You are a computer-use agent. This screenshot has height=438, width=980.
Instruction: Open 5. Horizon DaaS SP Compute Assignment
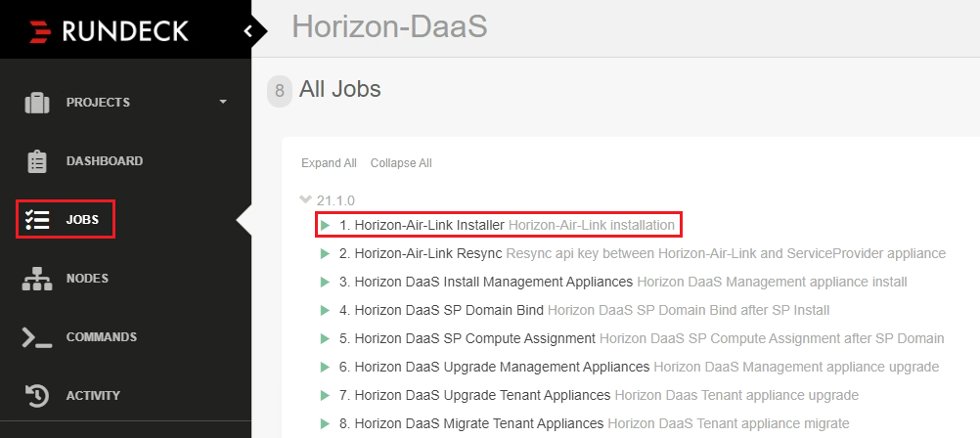click(x=467, y=338)
